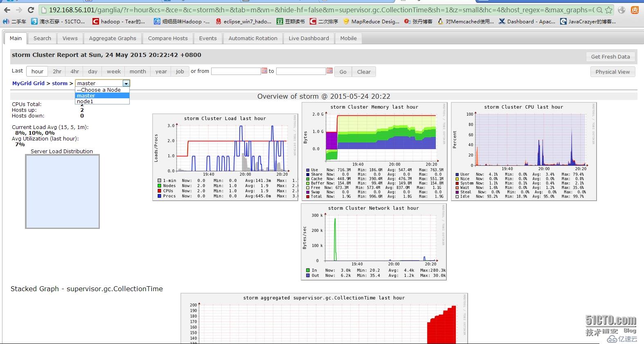
Task: Click the browser address bar URL
Action: pos(321,10)
